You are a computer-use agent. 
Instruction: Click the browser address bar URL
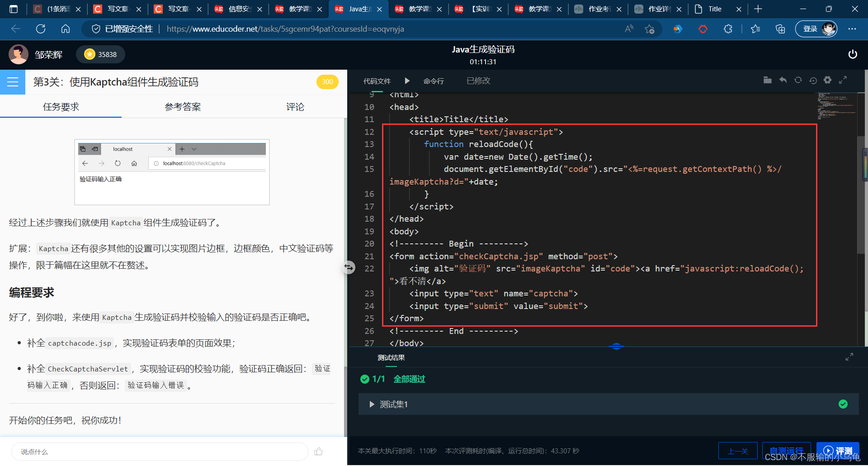click(285, 29)
